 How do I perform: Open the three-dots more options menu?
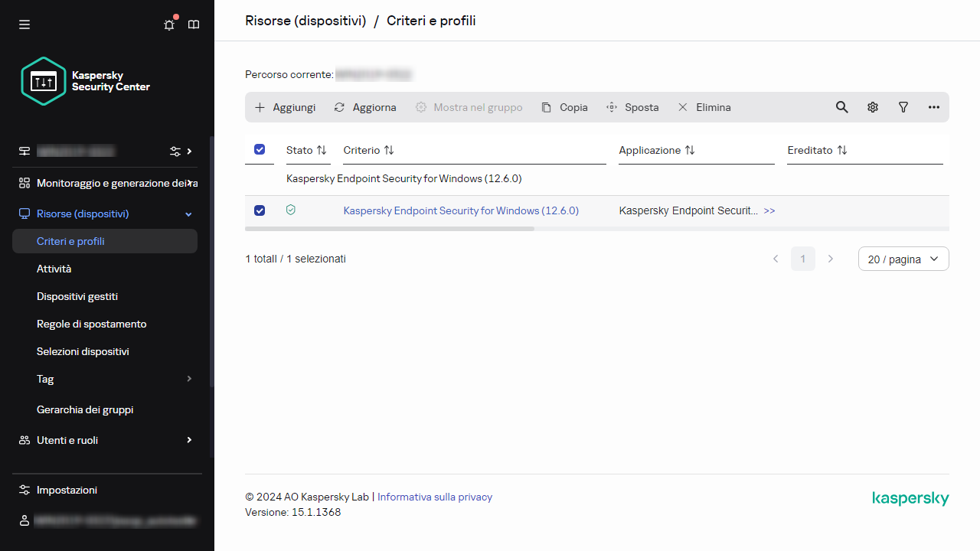tap(934, 107)
